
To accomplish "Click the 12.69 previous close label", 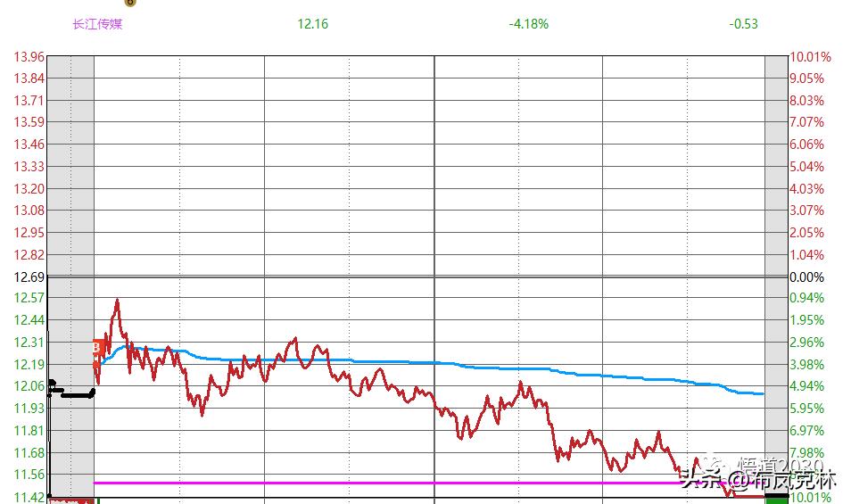I will (x=29, y=277).
